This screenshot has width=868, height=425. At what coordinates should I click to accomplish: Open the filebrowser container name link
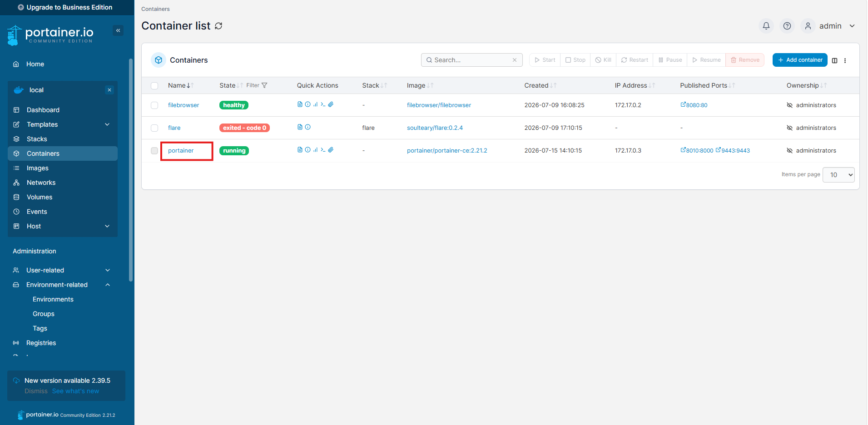(184, 105)
